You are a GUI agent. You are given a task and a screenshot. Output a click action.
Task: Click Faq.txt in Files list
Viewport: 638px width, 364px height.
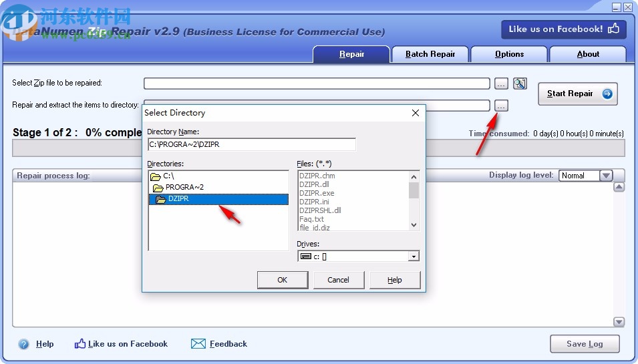pos(311,219)
